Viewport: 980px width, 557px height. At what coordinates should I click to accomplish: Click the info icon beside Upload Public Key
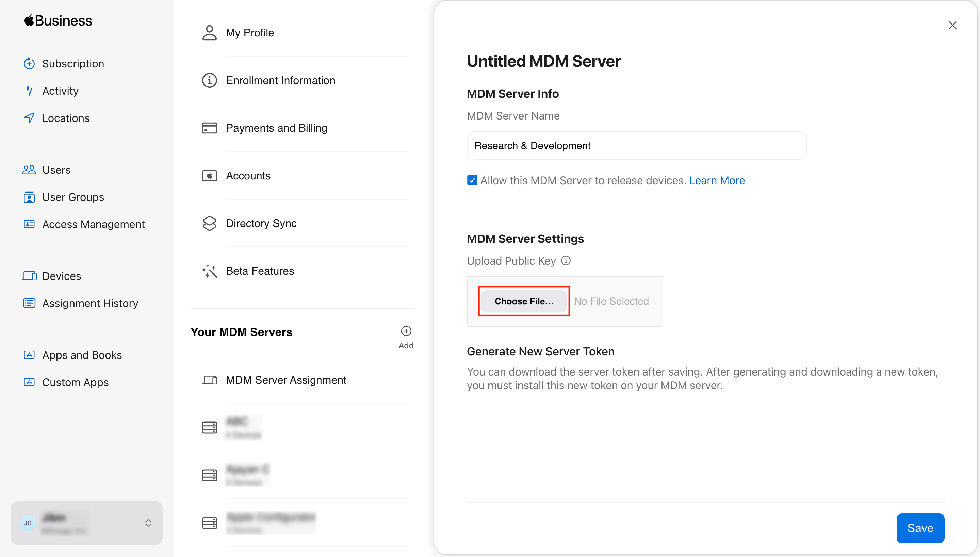coord(566,260)
